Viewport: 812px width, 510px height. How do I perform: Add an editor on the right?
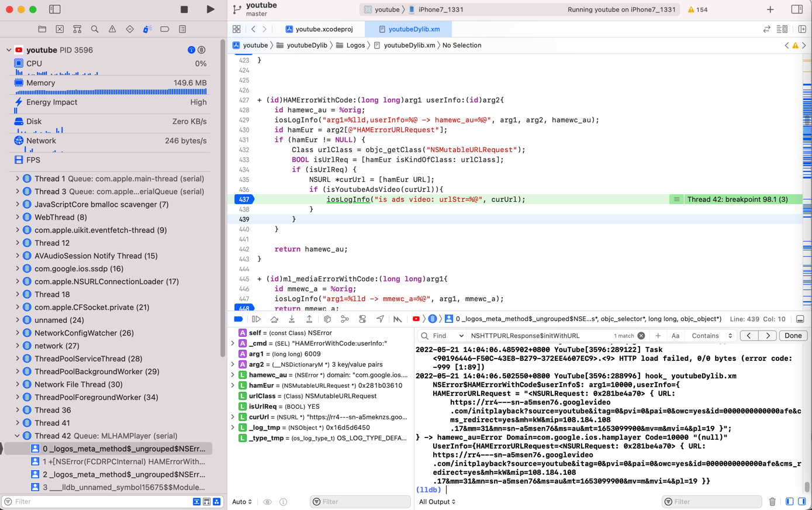(x=802, y=29)
